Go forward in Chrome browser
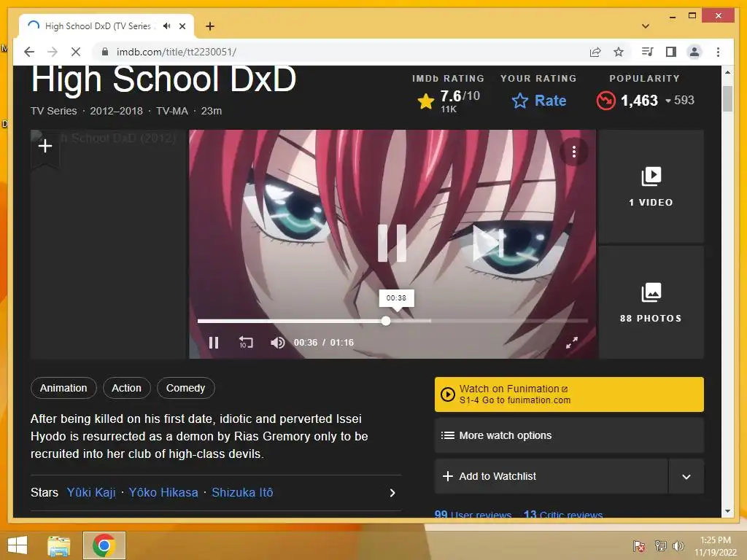The image size is (747, 560). (x=53, y=52)
